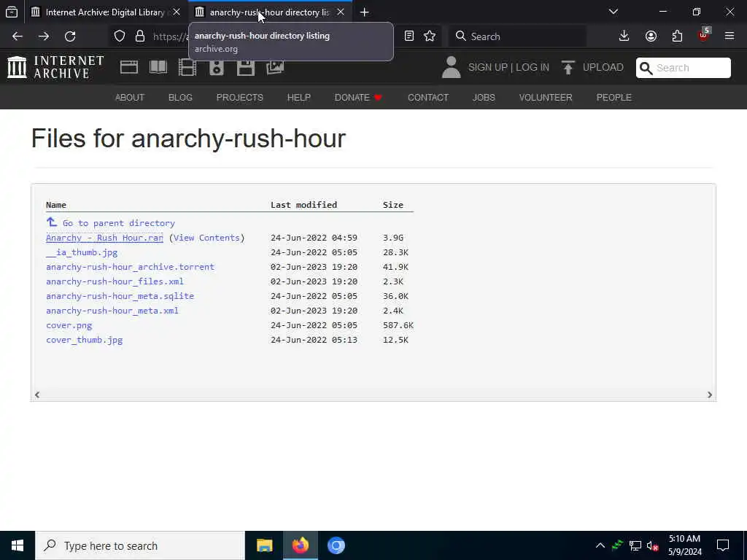Image resolution: width=747 pixels, height=560 pixels.
Task: Open the VOLUNTEER menu item
Action: point(546,97)
